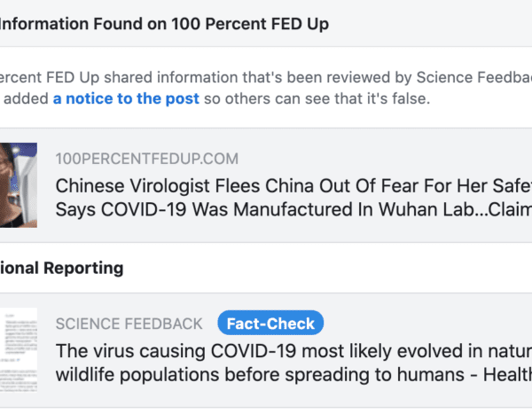532x414 pixels.
Task: Click the 'Reporting' section heading
Action: point(62,267)
